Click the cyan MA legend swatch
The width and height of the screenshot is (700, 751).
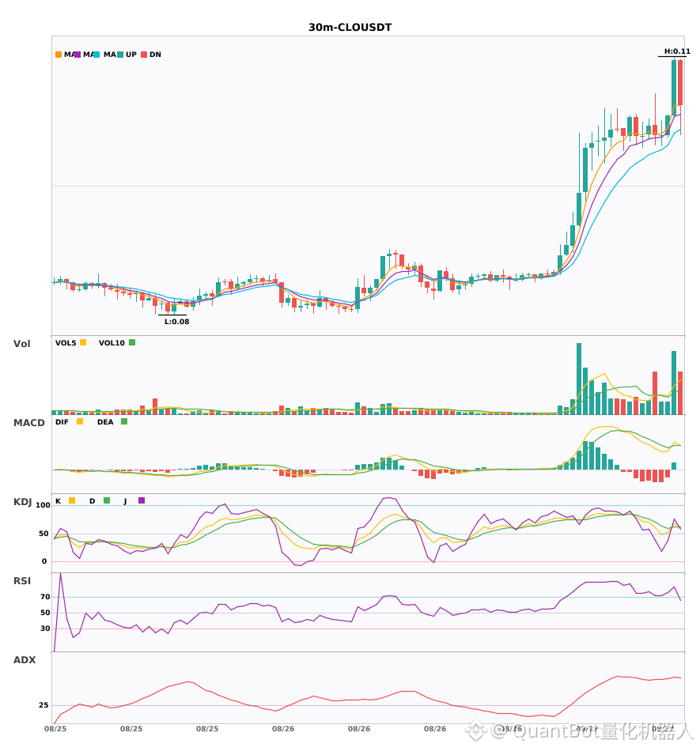point(96,55)
